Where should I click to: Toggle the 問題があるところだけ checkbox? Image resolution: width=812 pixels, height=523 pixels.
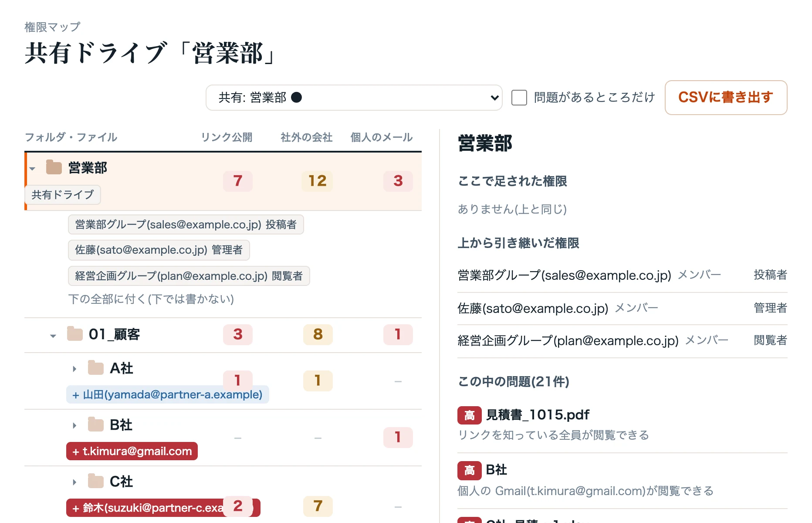[x=519, y=98]
